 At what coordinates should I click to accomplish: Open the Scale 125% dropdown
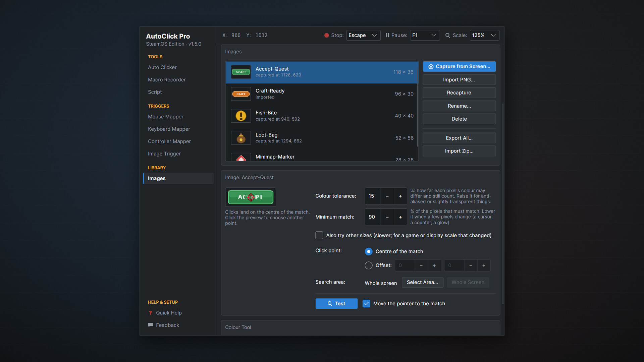point(484,35)
